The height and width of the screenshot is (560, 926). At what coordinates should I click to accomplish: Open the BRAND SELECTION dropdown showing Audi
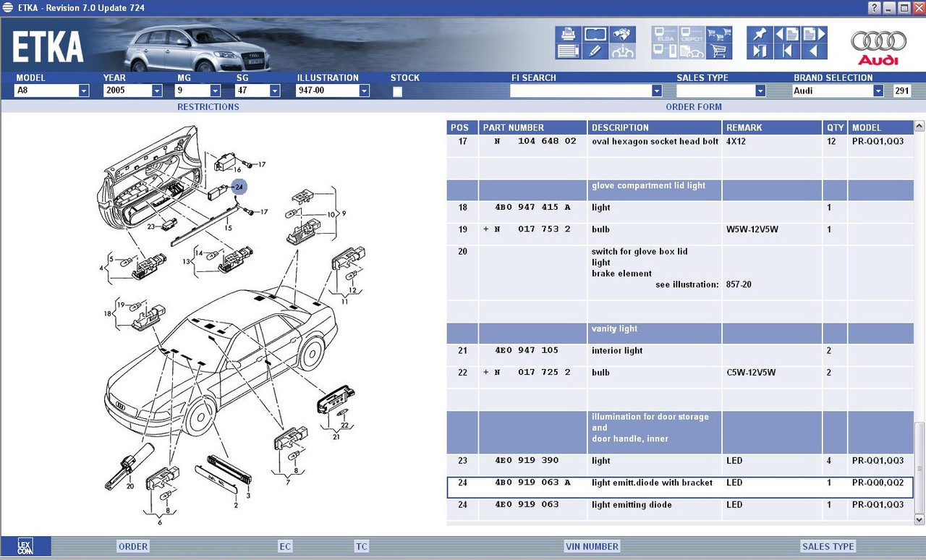tap(878, 91)
